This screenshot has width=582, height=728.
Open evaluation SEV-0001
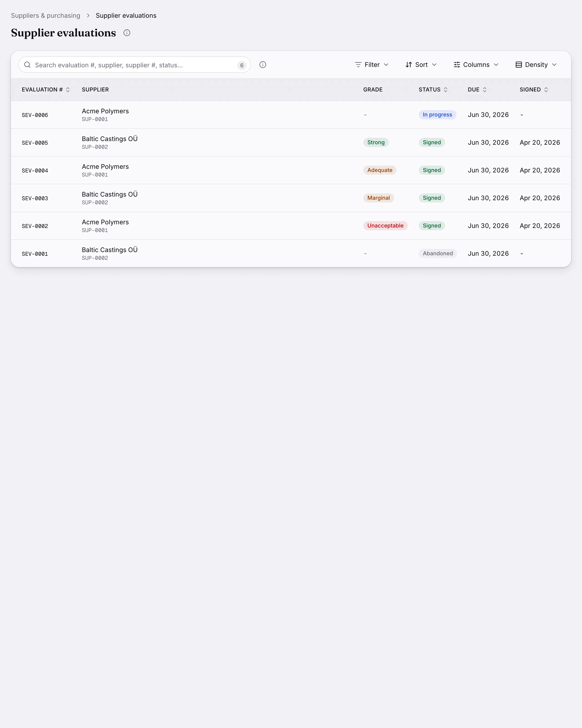click(x=35, y=254)
